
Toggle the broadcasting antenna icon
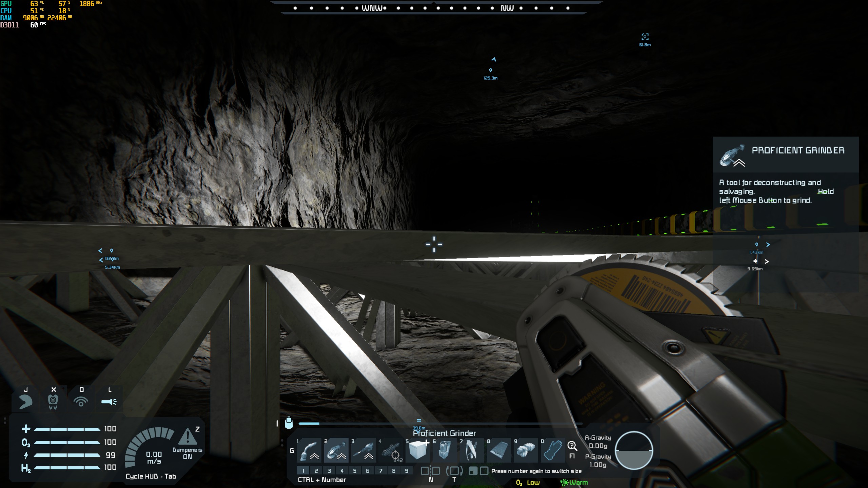[x=81, y=402]
